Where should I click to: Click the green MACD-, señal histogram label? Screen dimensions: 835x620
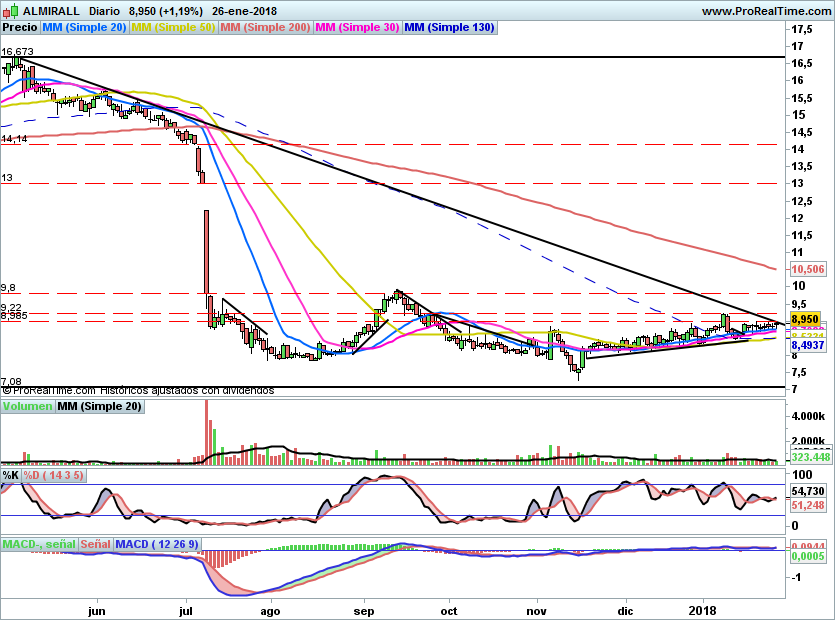(39, 544)
